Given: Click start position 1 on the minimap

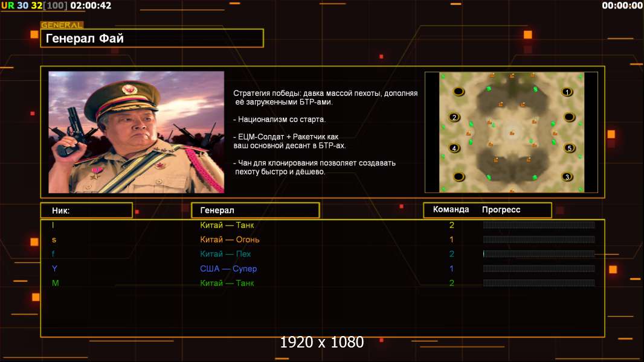Looking at the screenshot, I should [567, 92].
